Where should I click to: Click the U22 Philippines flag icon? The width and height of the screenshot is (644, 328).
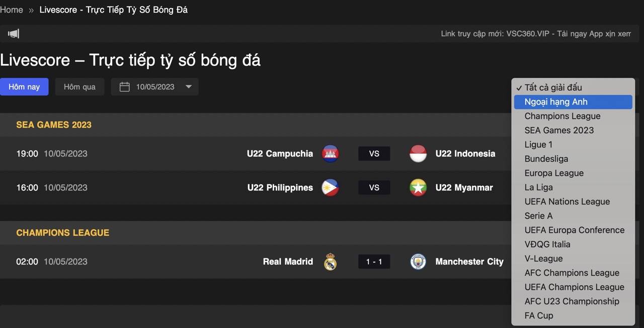coord(330,187)
